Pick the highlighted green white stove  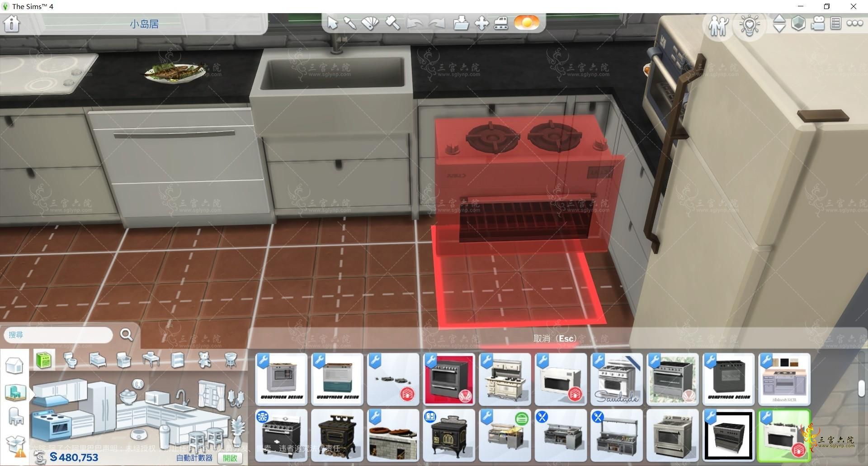point(784,435)
